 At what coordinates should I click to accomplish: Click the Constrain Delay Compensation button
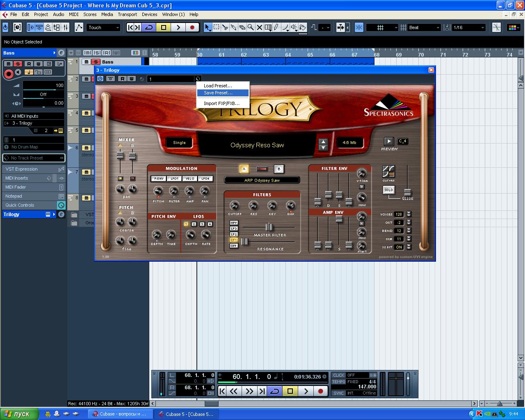(x=17, y=27)
